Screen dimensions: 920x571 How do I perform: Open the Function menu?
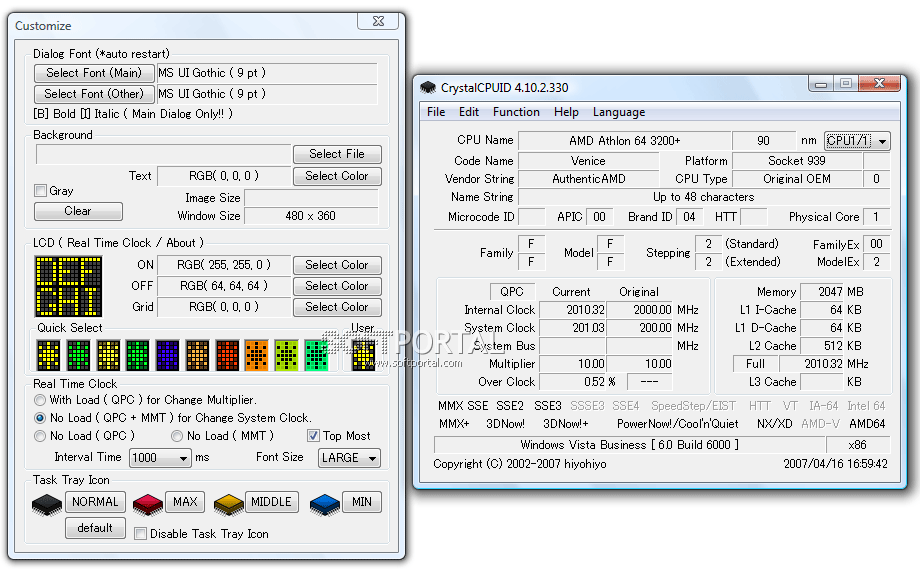tap(516, 112)
